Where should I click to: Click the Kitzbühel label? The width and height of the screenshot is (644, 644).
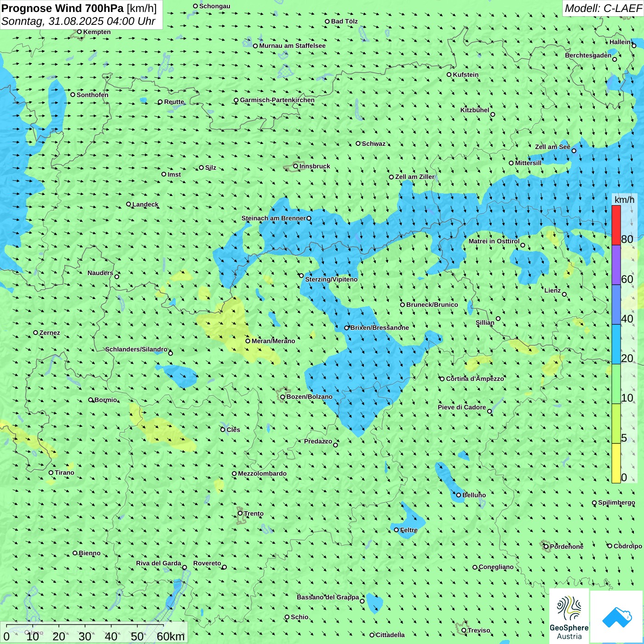tap(475, 110)
